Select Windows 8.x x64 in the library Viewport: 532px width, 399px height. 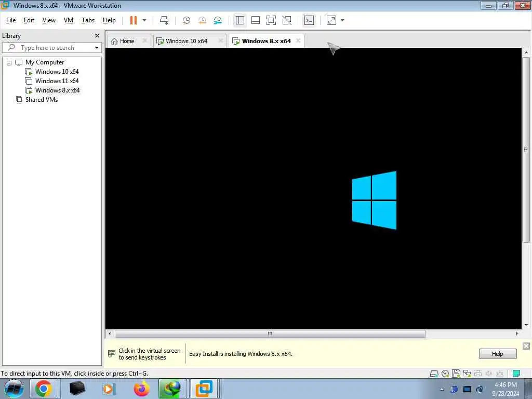tap(57, 90)
